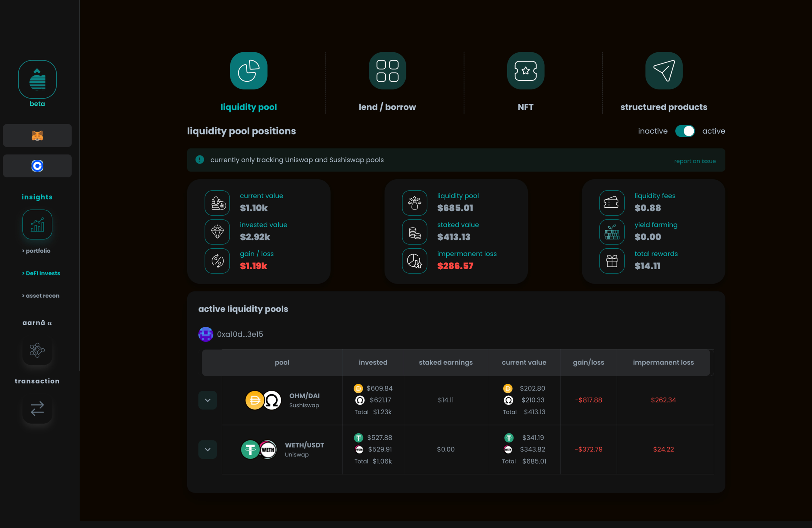The image size is (812, 528).
Task: Select structured products paper plane icon
Action: tap(664, 71)
